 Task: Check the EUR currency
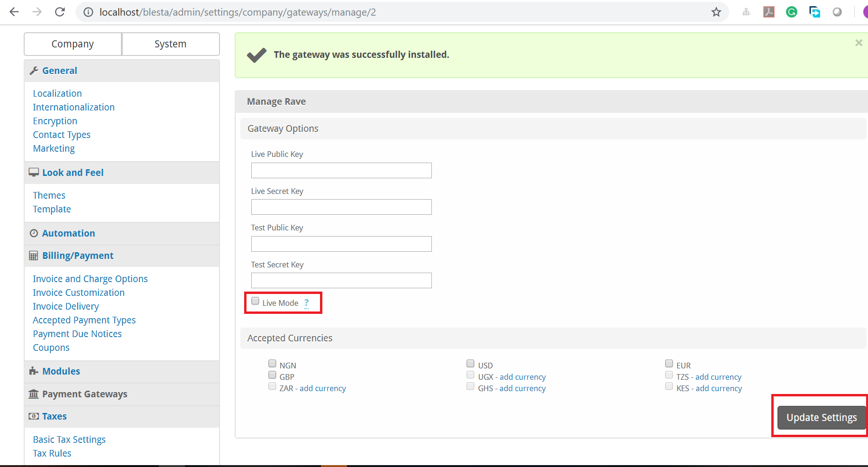(669, 364)
